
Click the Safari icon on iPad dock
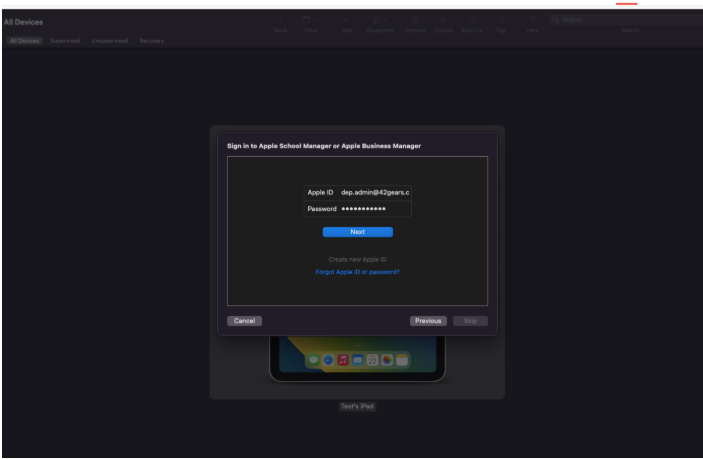point(328,360)
